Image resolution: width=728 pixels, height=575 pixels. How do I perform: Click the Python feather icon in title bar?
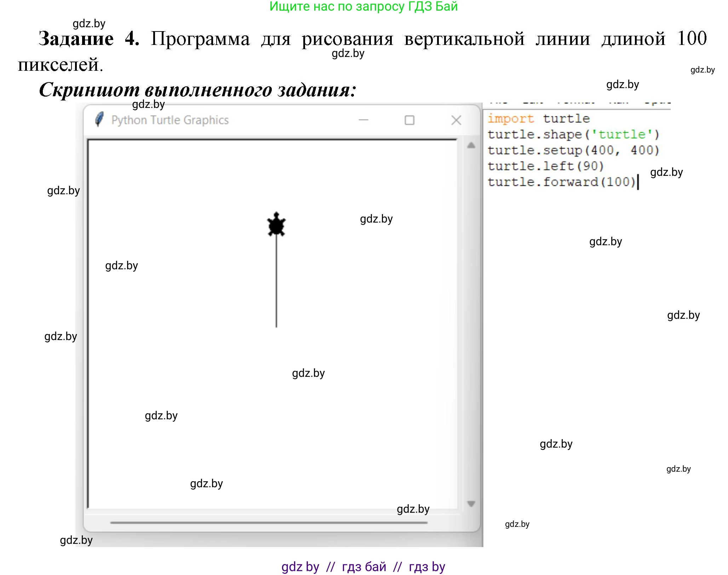click(x=100, y=120)
